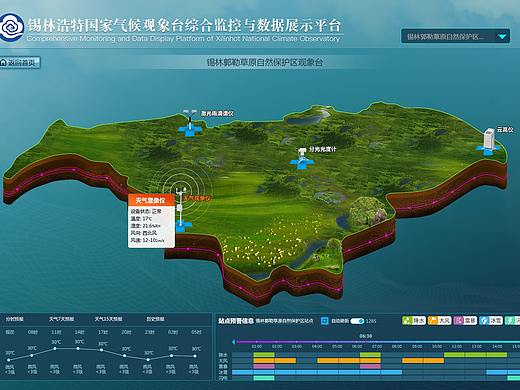Click the station dropdown's cyan arrow

[502, 37]
